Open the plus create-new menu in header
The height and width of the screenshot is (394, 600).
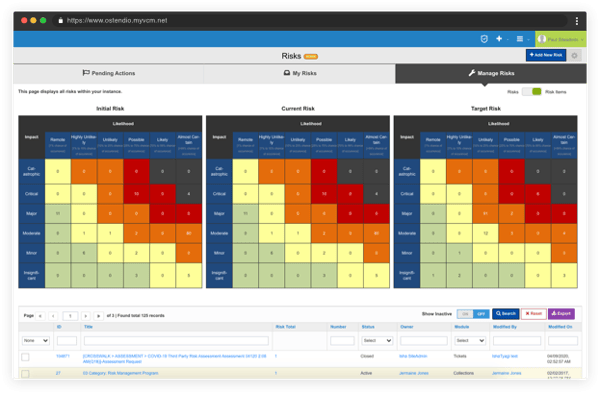click(499, 39)
